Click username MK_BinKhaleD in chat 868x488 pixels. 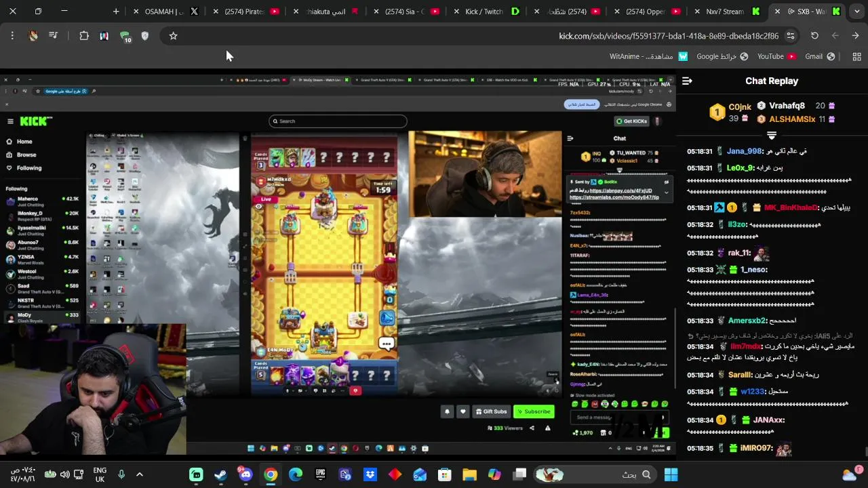tap(791, 208)
